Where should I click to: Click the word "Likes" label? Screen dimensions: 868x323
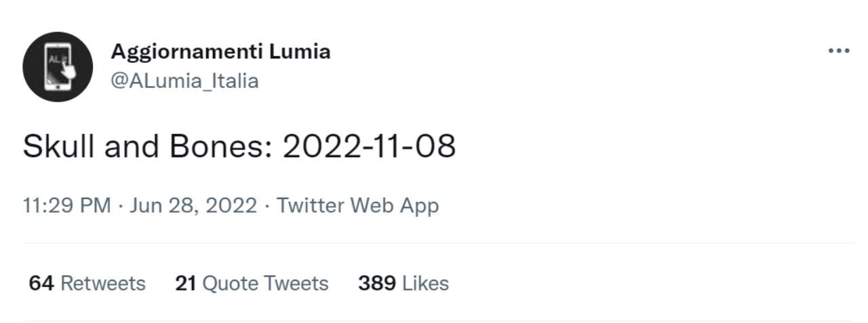425,283
